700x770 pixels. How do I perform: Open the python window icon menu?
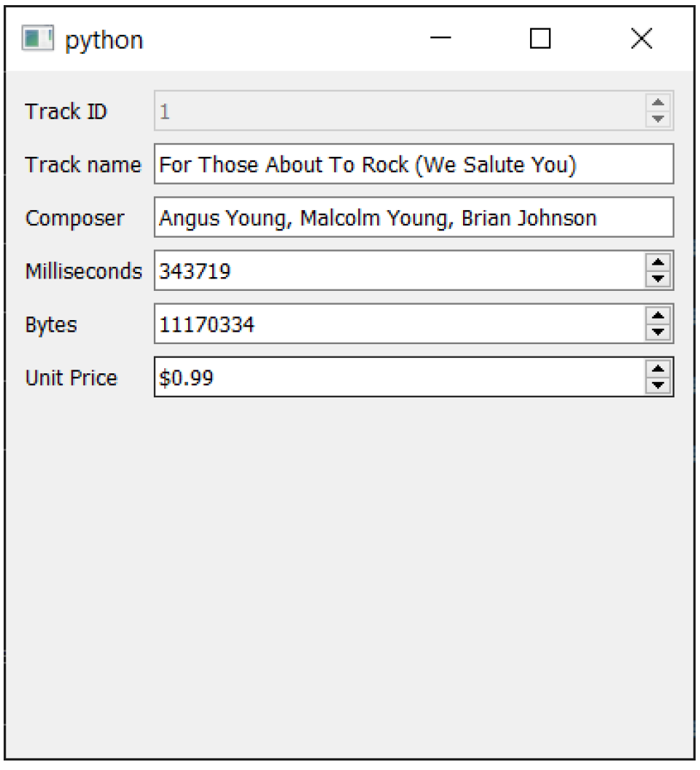tap(38, 39)
